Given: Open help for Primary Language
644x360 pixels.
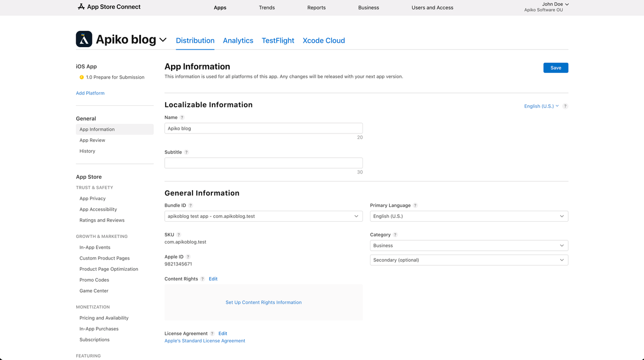Looking at the screenshot, I should click(415, 206).
